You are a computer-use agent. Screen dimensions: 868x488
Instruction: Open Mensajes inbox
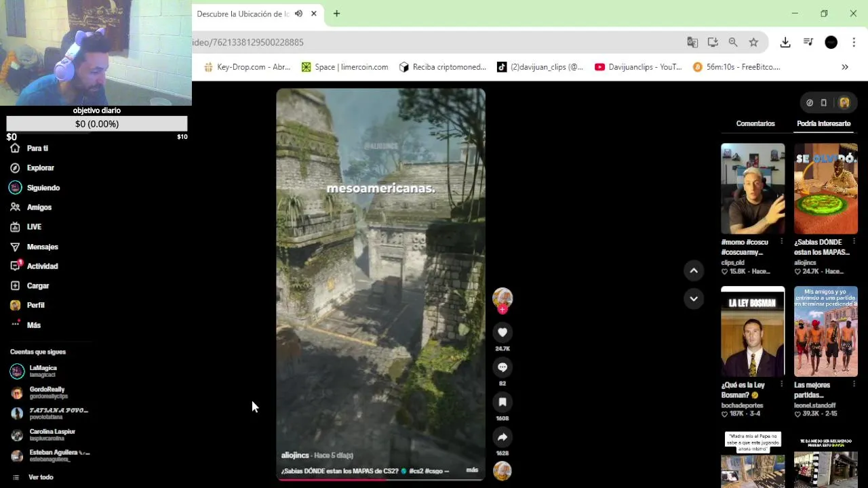tap(34, 247)
